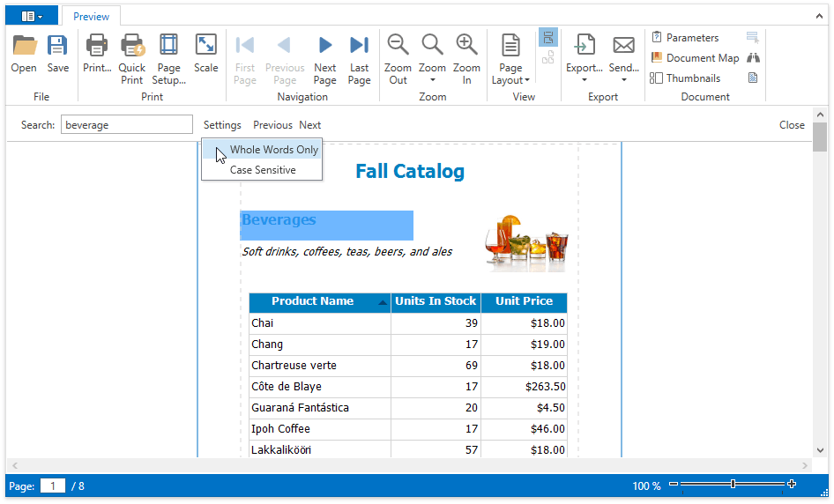This screenshot has width=834, height=504.
Task: Save the document with the floppy icon
Action: coord(57,53)
